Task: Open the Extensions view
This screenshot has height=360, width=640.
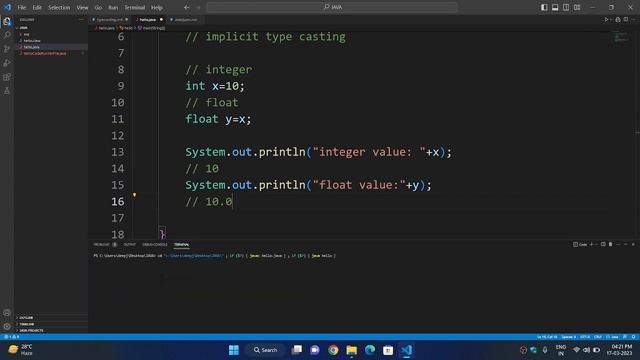Action: point(7,77)
